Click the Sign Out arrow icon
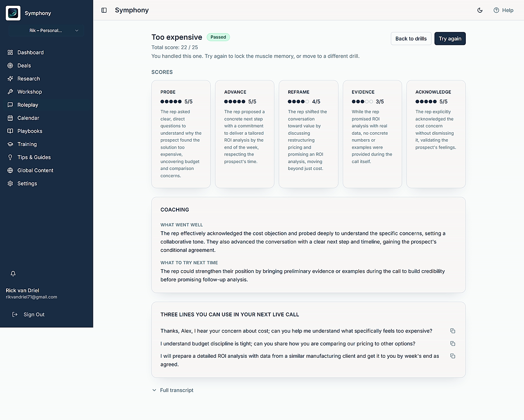 pyautogui.click(x=15, y=314)
